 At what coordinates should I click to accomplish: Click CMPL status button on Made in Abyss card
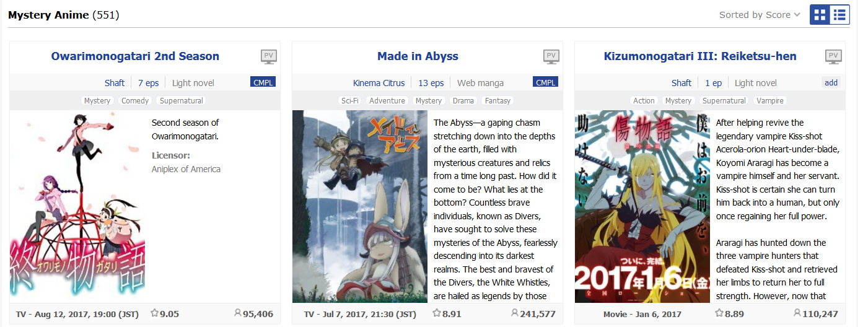(545, 82)
